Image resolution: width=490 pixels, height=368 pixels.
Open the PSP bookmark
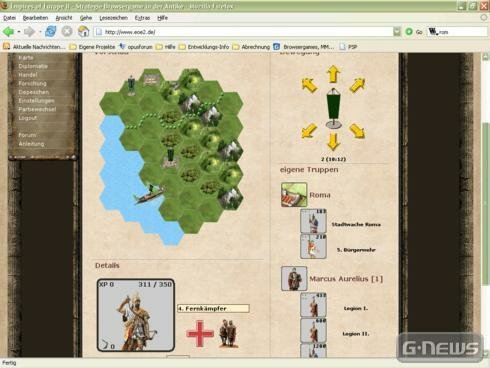coord(348,47)
